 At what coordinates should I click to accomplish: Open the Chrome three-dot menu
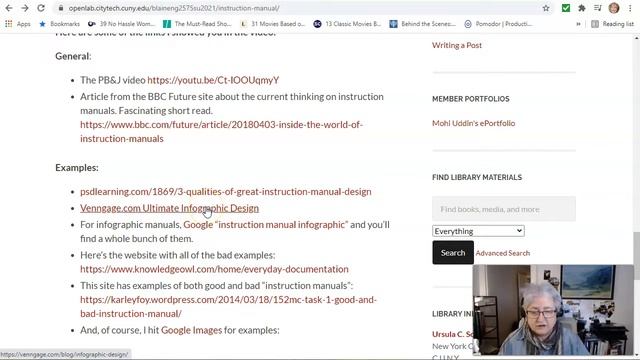pyautogui.click(x=630, y=8)
